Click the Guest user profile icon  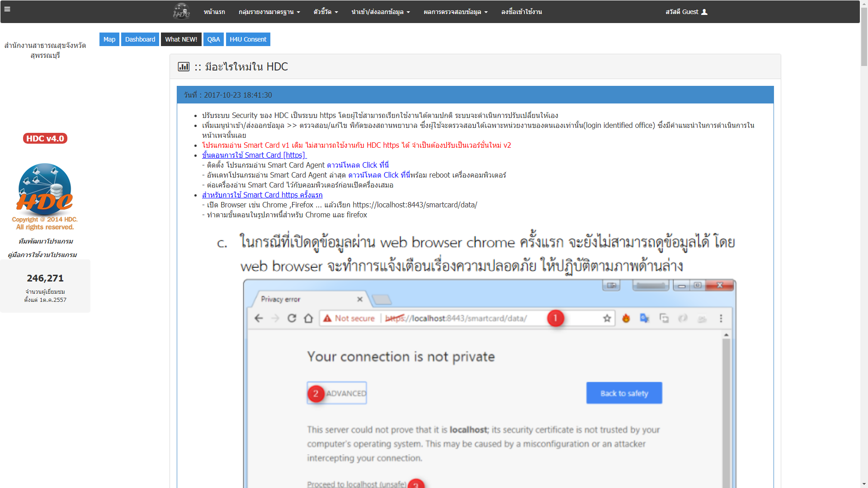tap(704, 12)
